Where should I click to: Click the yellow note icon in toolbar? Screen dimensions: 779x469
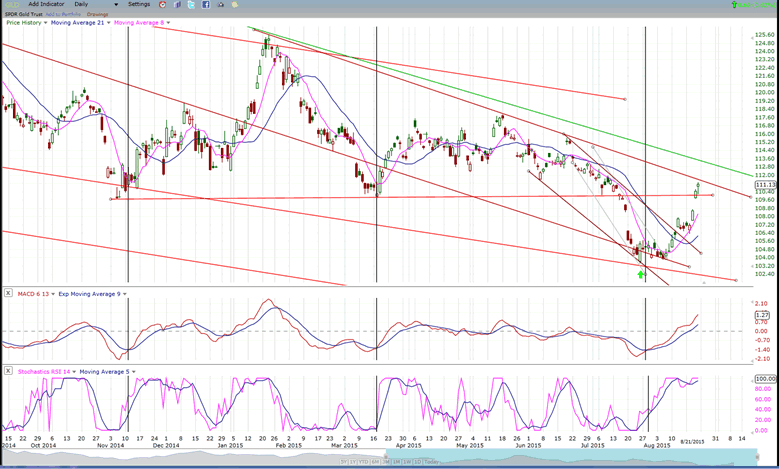(237, 5)
